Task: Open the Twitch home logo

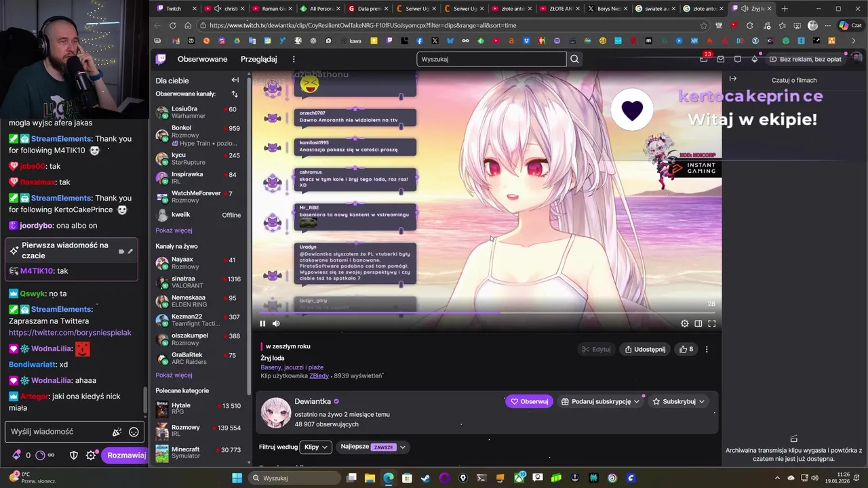Action: coord(161,59)
